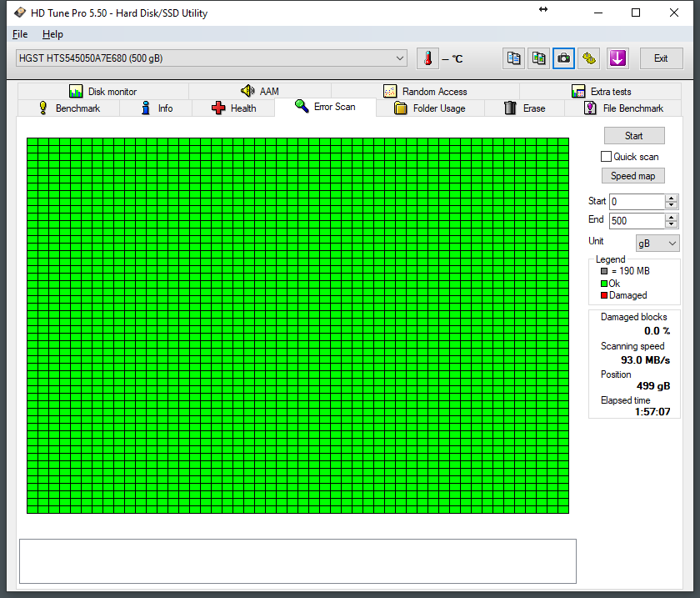This screenshot has width=700, height=598.
Task: Click the thermometer temperature icon
Action: pos(427,58)
